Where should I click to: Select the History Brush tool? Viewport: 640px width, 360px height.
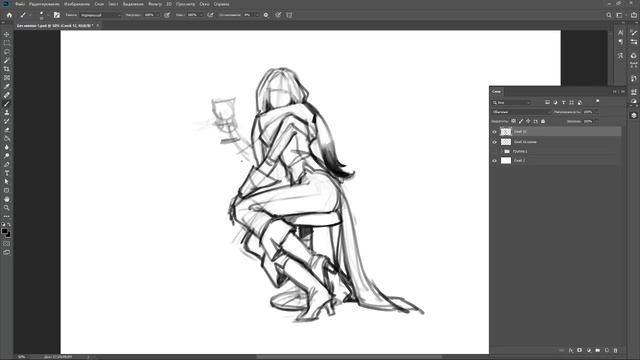point(7,121)
